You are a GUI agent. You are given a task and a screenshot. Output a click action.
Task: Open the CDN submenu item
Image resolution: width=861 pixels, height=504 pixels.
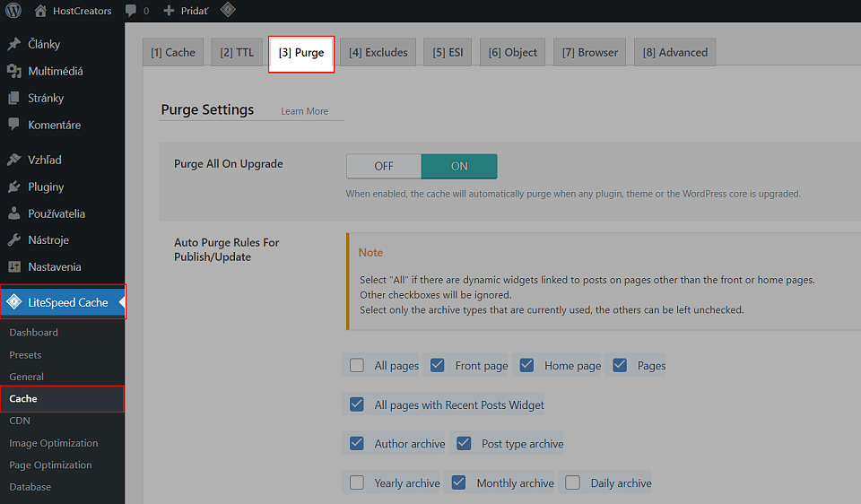(20, 421)
